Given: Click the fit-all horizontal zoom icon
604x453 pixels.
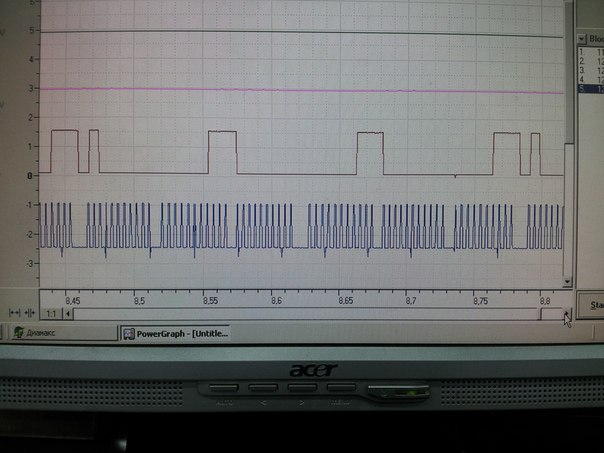Looking at the screenshot, I should click(x=14, y=313).
